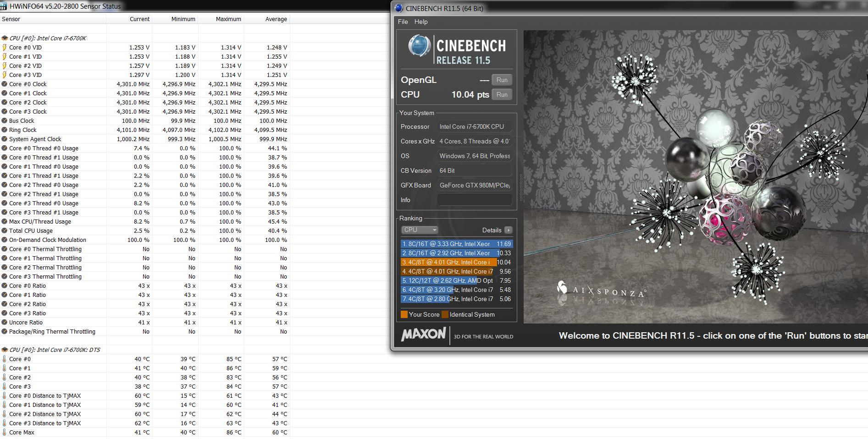Expand the ranking Details arrow

click(x=508, y=230)
